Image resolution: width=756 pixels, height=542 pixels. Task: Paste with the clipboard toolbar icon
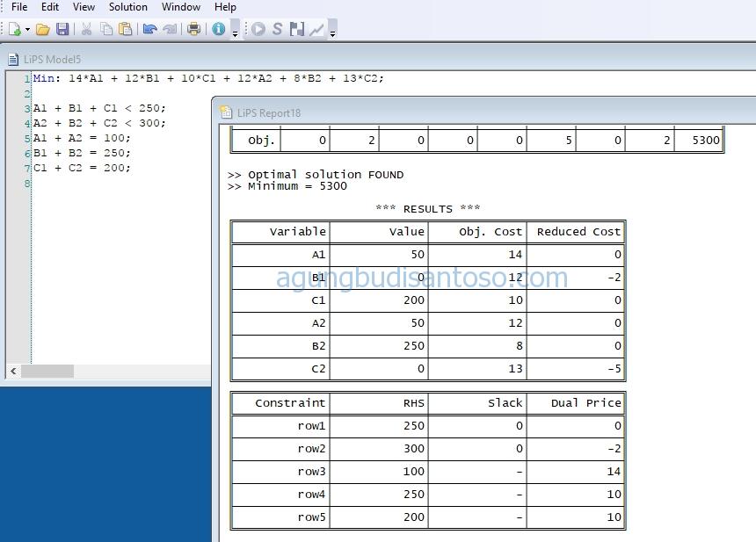pyautogui.click(x=125, y=29)
